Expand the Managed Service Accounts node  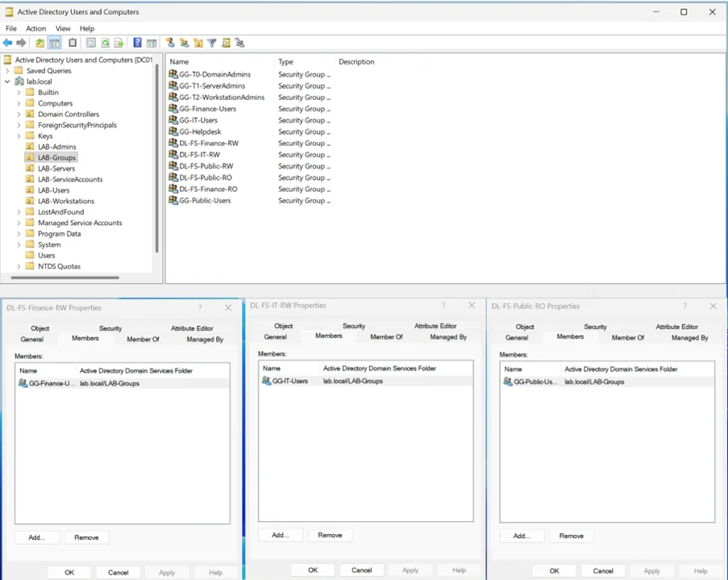[19, 223]
